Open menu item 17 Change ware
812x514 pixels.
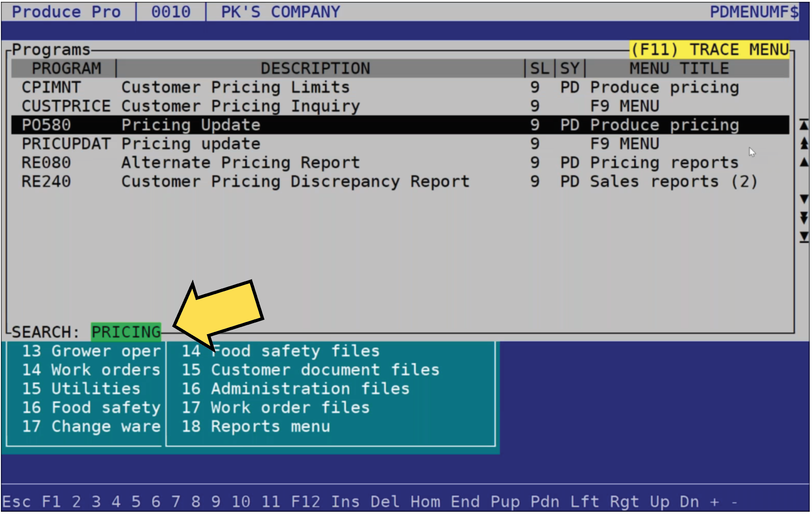pyautogui.click(x=92, y=426)
